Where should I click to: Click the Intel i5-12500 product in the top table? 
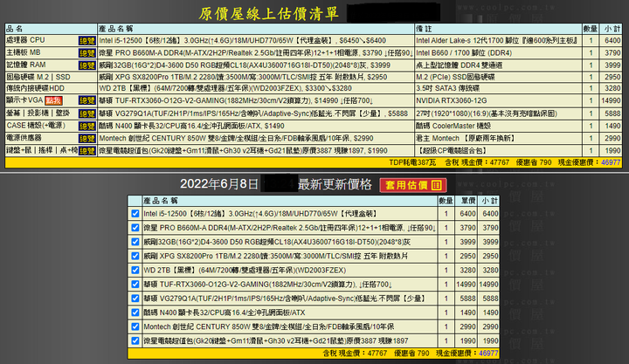[x=242, y=40]
